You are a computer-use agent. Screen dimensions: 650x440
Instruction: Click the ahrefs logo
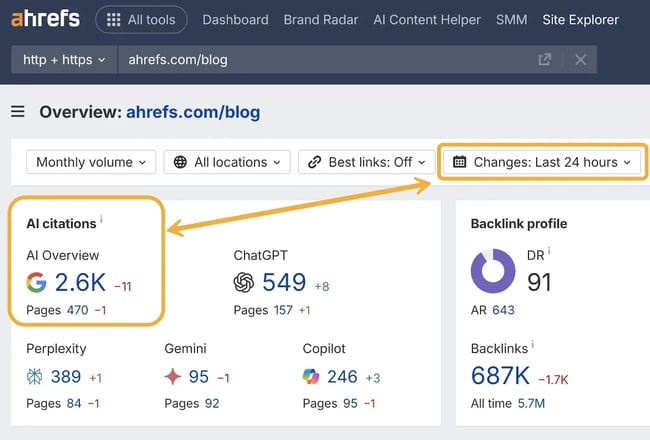click(46, 19)
